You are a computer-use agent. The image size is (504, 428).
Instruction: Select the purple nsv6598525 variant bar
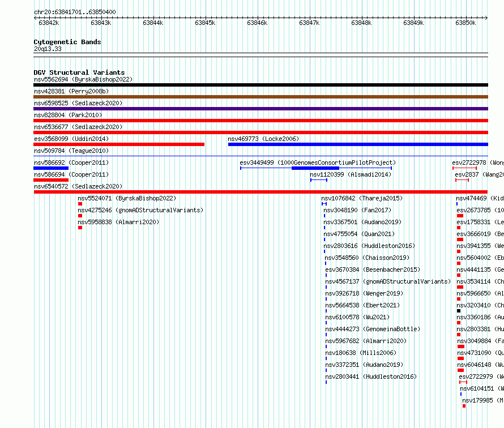click(x=260, y=109)
